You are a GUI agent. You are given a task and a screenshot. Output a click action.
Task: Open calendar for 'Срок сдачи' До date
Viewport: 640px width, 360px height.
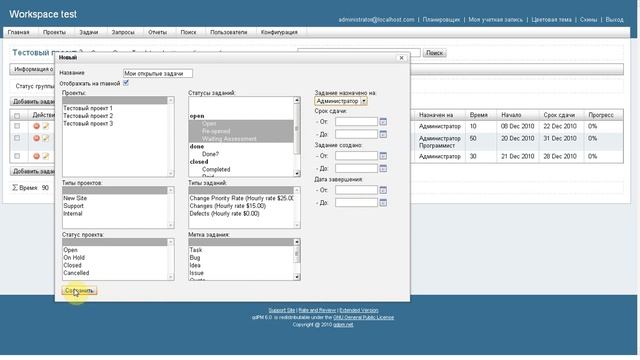click(383, 134)
